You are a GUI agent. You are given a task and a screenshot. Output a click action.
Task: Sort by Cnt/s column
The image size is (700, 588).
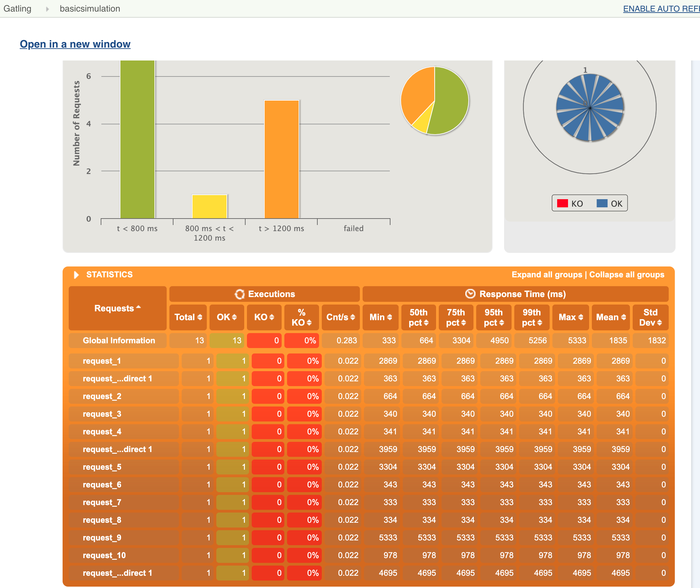point(340,317)
